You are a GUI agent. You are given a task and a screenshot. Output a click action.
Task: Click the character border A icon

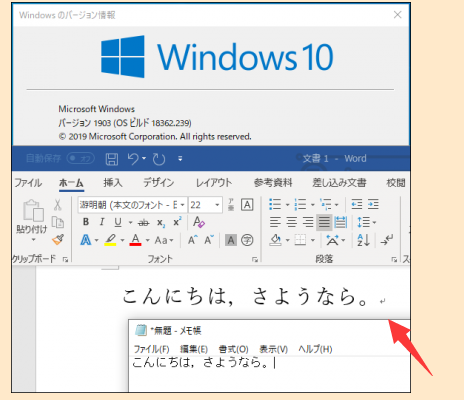(x=247, y=204)
